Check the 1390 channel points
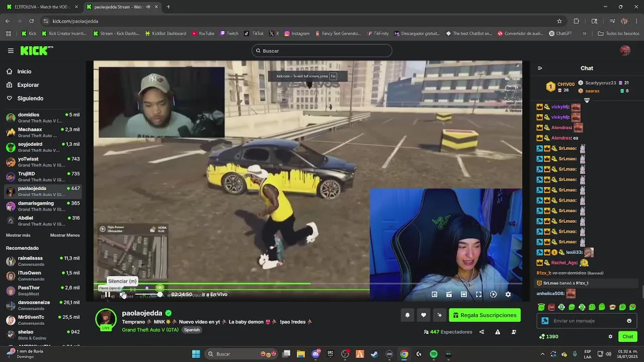Image resolution: width=644 pixels, height=362 pixels. coord(548,336)
